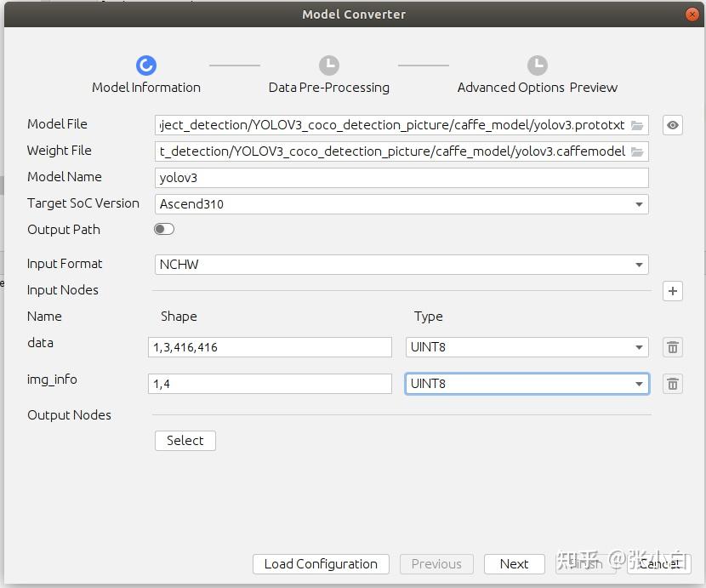Click the eye icon to view model
706x588 pixels.
(x=673, y=125)
